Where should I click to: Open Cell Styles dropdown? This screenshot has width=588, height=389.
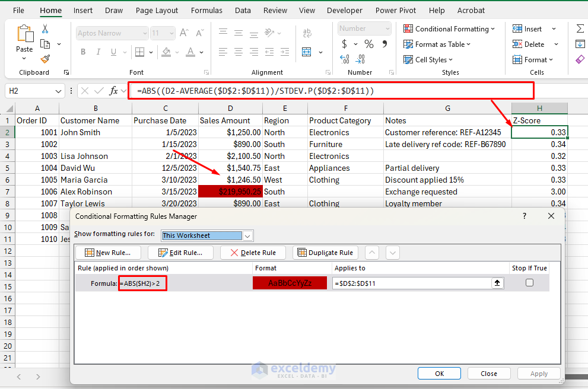[428, 59]
